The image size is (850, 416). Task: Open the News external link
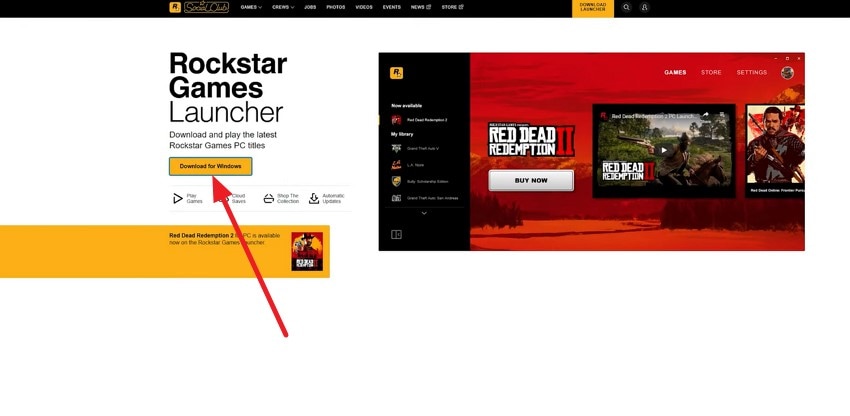(421, 7)
